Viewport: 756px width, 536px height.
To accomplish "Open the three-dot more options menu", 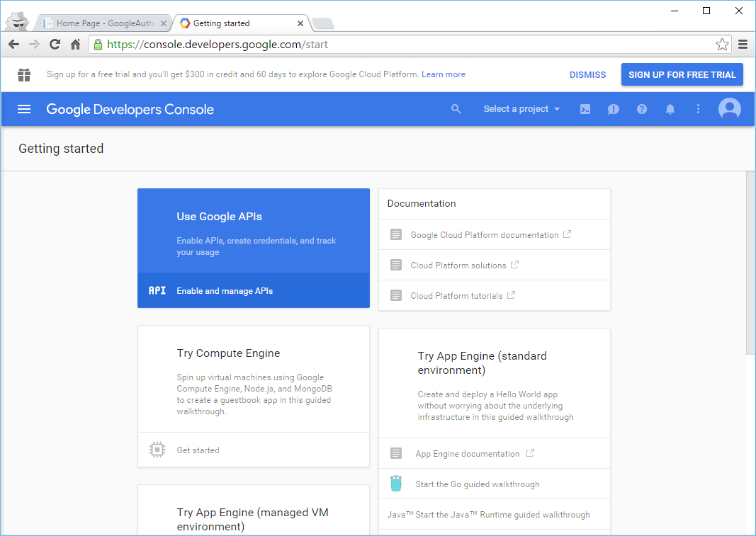I will click(x=698, y=109).
